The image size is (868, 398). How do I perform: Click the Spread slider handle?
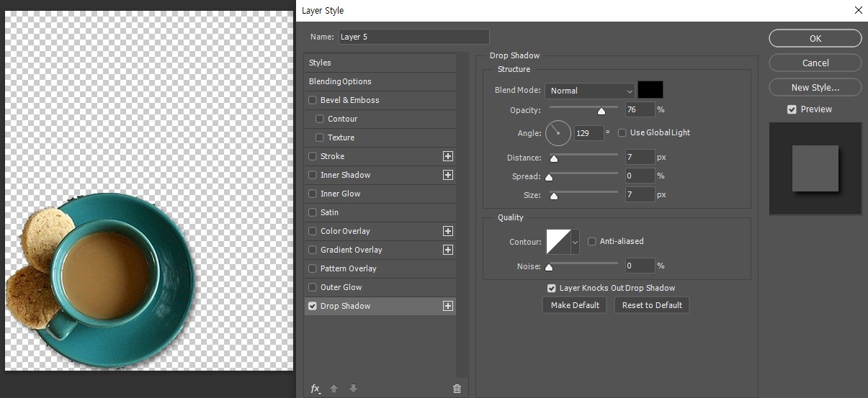point(549,177)
